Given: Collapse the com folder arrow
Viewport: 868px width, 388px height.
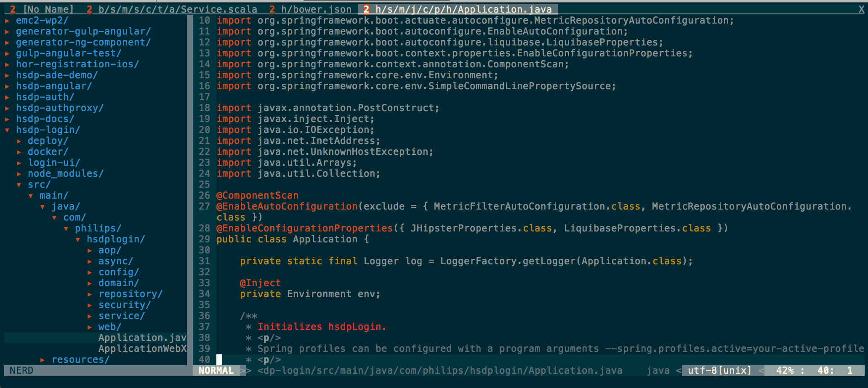Looking at the screenshot, I should point(55,218).
